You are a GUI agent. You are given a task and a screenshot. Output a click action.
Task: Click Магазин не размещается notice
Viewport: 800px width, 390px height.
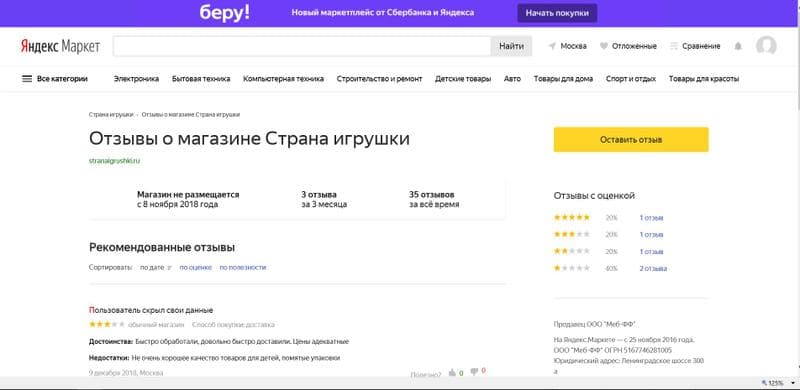pyautogui.click(x=188, y=200)
